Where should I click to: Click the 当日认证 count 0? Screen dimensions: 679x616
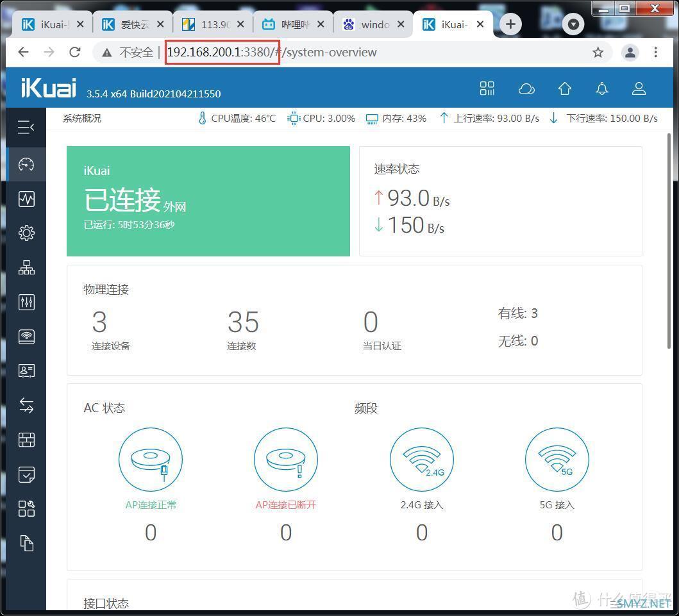[371, 322]
